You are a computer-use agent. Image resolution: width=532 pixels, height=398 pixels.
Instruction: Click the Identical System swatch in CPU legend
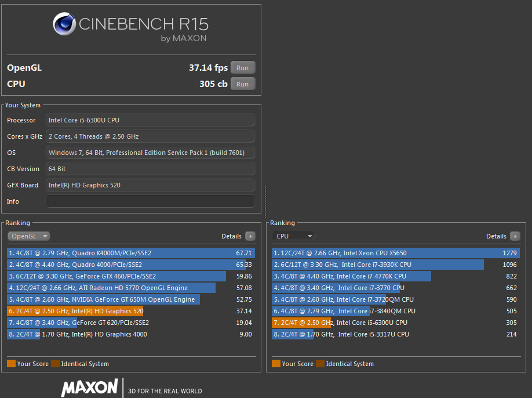pos(320,364)
